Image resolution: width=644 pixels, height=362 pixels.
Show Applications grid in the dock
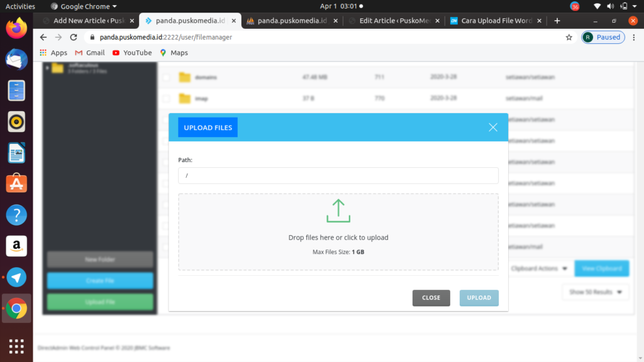(x=16, y=346)
